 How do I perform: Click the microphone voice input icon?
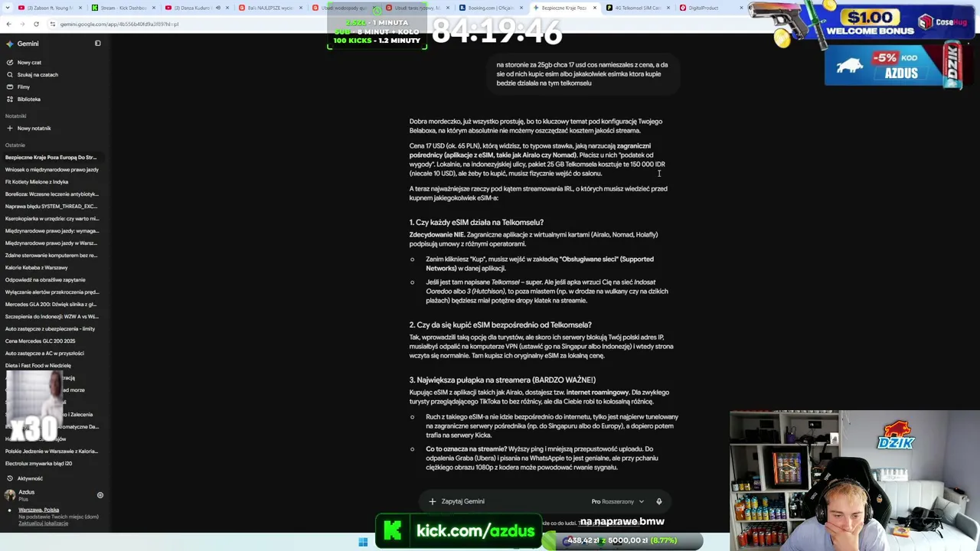coord(658,501)
